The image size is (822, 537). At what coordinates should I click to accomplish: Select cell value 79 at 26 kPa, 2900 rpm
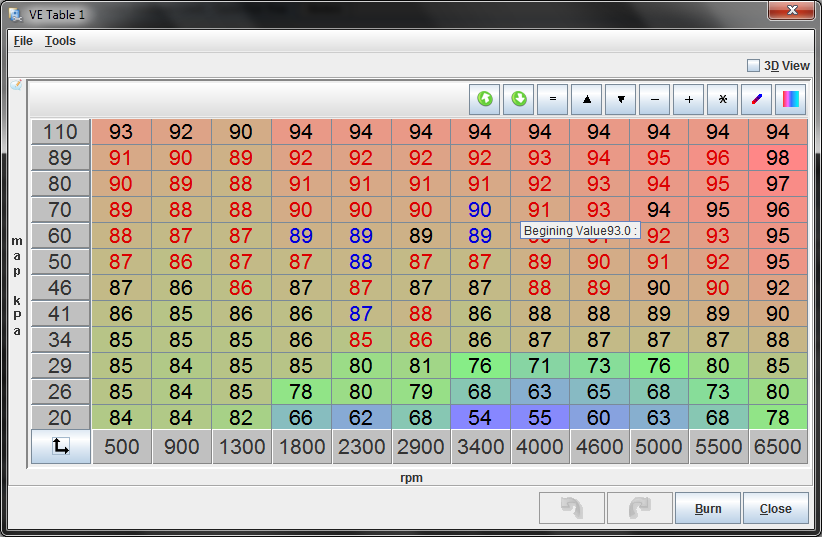pyautogui.click(x=421, y=392)
